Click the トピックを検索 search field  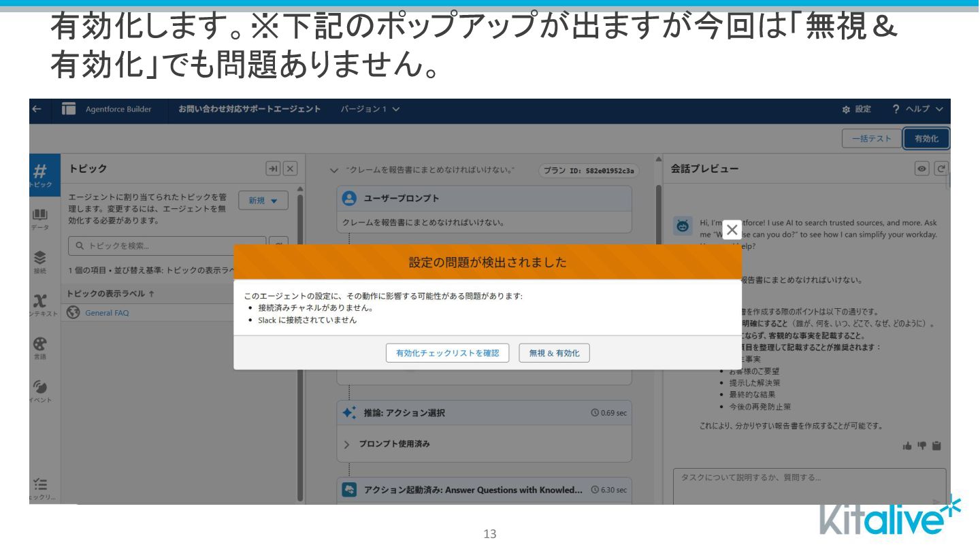pos(167,246)
